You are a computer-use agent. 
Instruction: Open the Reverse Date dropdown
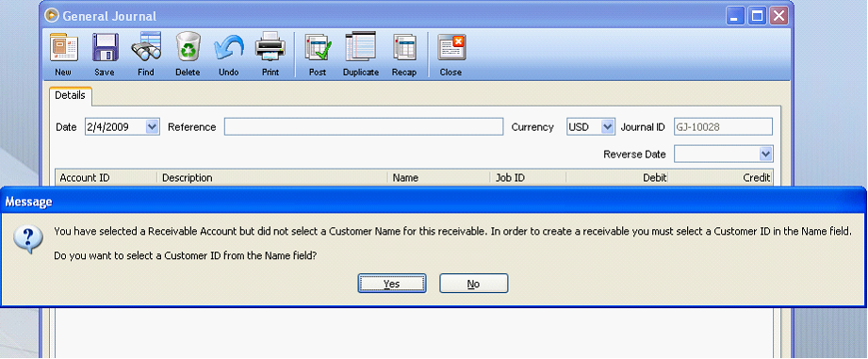[765, 154]
